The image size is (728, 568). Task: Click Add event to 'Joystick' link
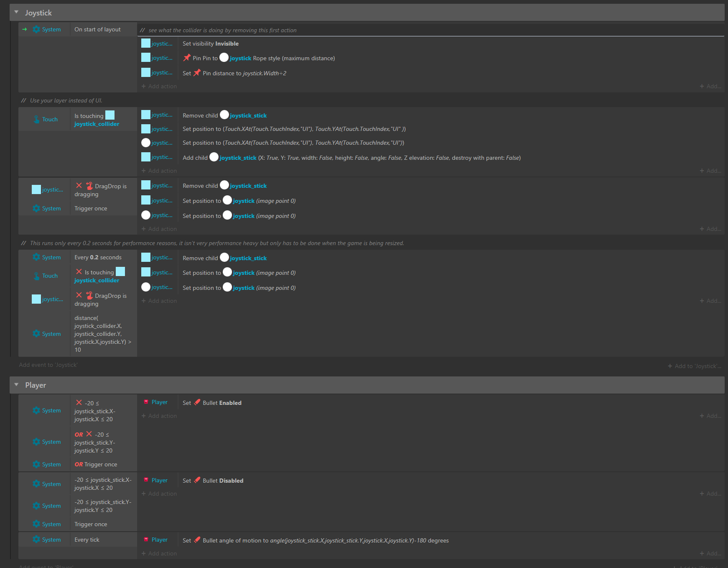click(x=48, y=365)
